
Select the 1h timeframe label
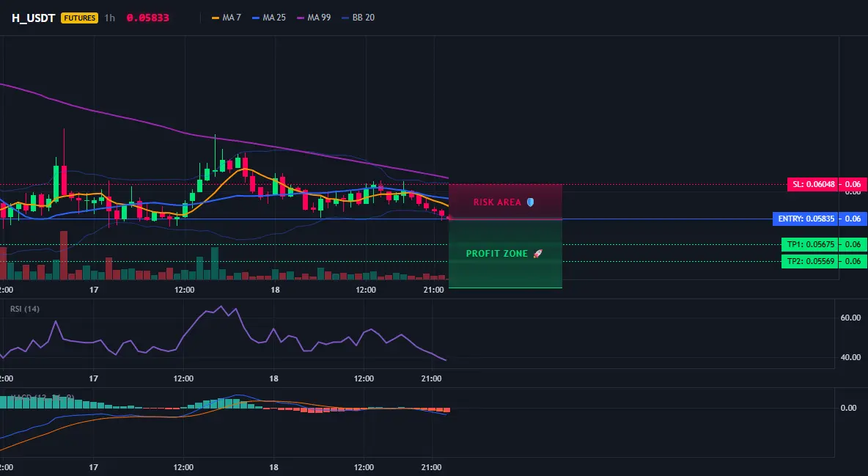pyautogui.click(x=110, y=18)
